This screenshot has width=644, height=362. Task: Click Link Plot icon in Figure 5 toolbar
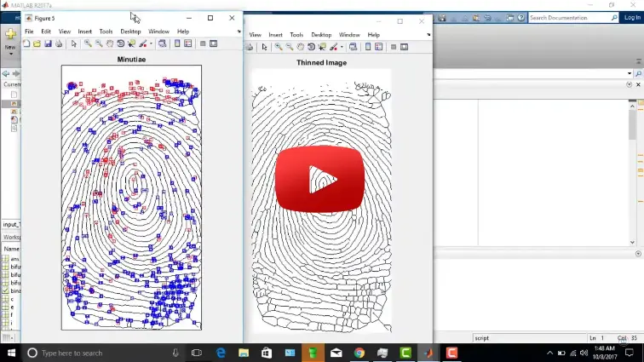[x=162, y=43]
